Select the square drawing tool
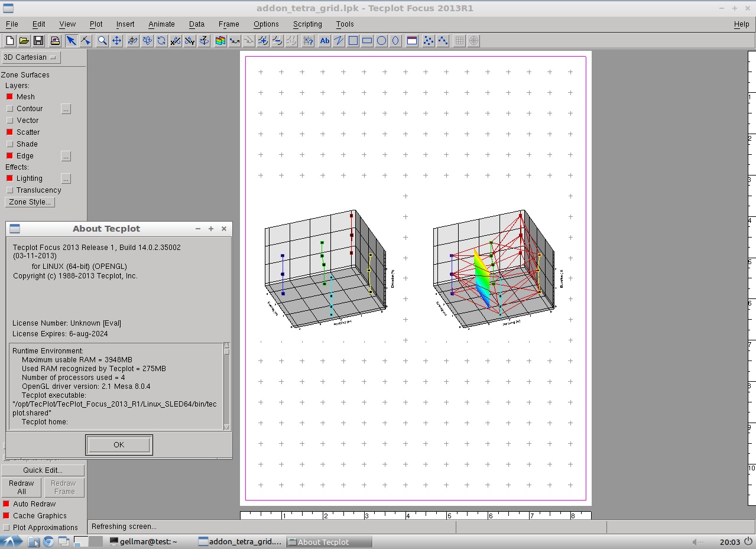This screenshot has height=549, width=756. coord(353,41)
